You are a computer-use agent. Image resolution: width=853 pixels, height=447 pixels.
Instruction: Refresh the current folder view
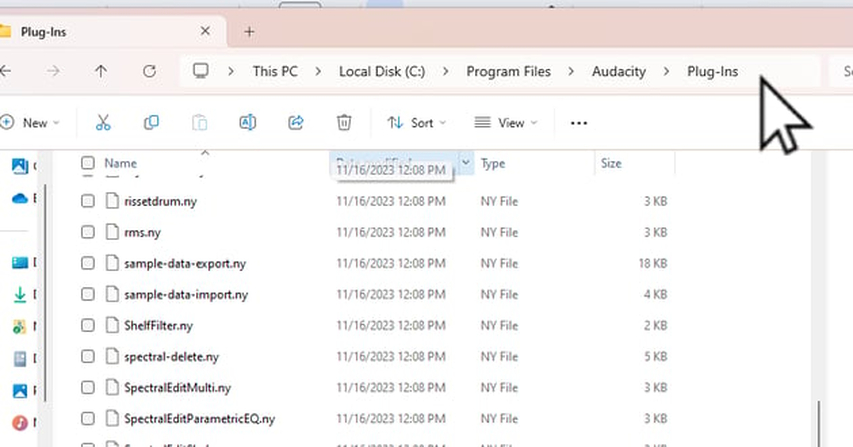[149, 71]
